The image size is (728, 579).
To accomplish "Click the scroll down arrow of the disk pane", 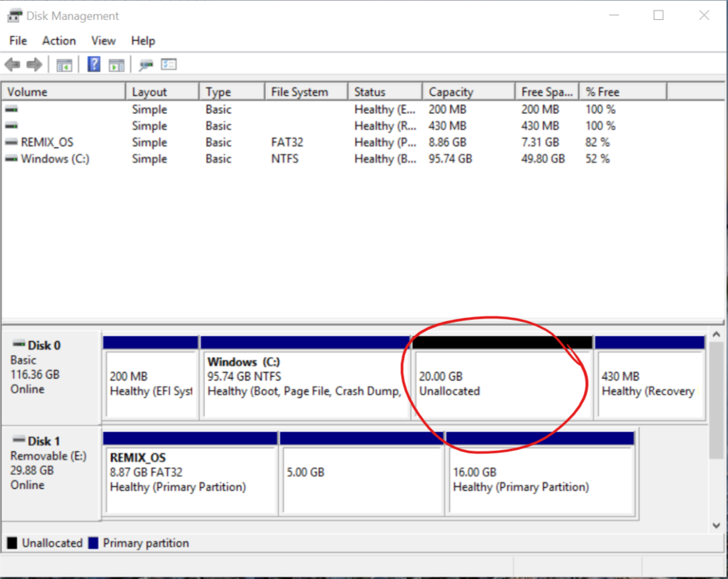I will pos(717,526).
